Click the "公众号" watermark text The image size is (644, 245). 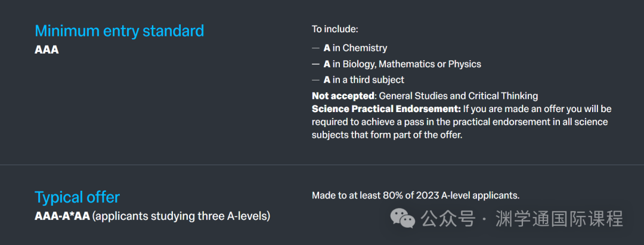447,219
